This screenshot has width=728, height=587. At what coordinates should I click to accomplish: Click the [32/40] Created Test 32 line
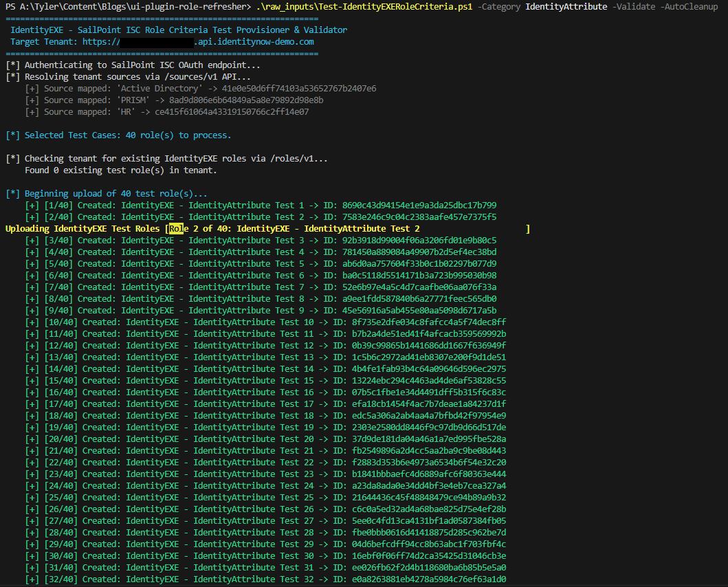(265, 579)
